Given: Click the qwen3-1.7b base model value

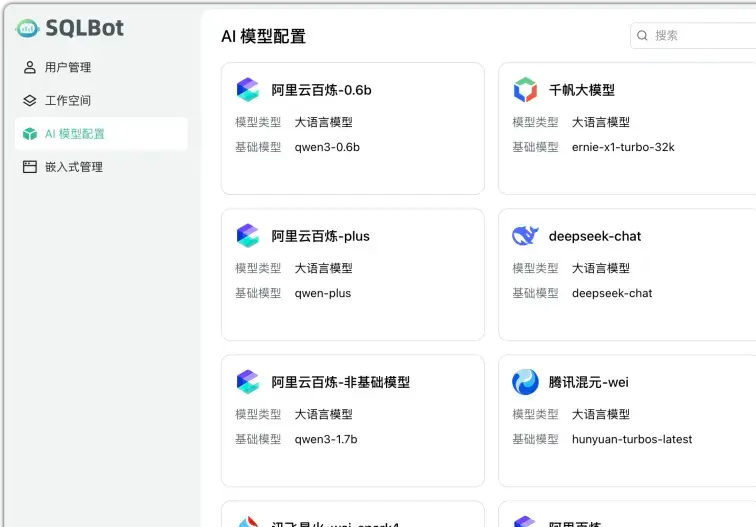Looking at the screenshot, I should click(326, 439).
